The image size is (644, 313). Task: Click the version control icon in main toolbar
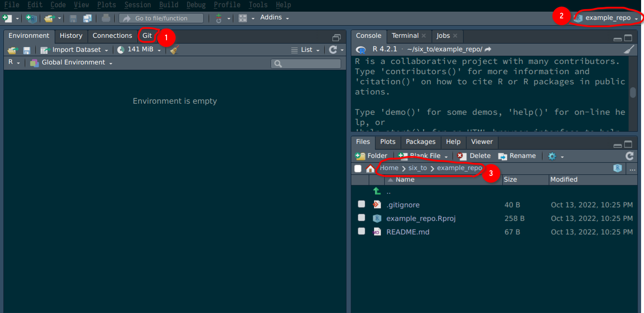click(x=219, y=18)
